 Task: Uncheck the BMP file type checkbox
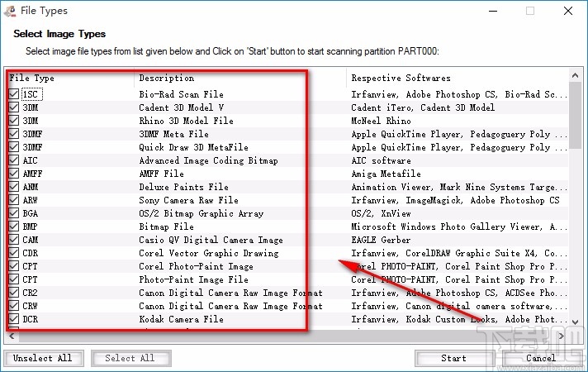pyautogui.click(x=14, y=226)
